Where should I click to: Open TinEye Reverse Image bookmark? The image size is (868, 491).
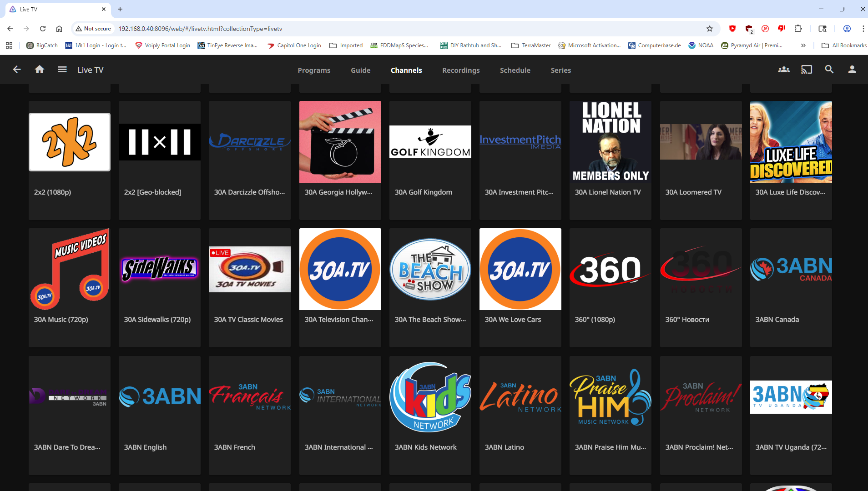click(227, 45)
